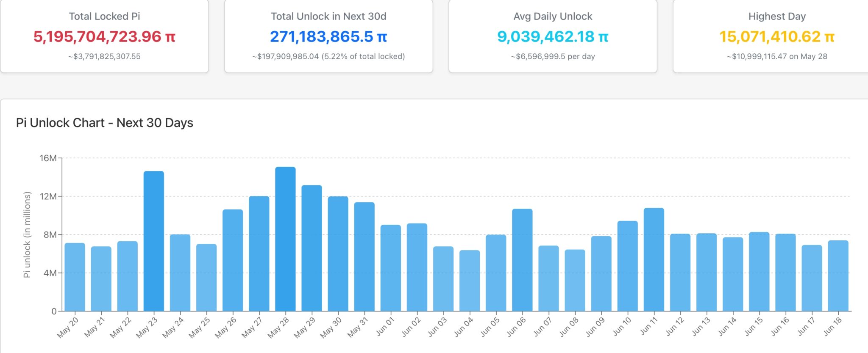The width and height of the screenshot is (868, 353).
Task: Click the May 20 bar
Action: (75, 277)
